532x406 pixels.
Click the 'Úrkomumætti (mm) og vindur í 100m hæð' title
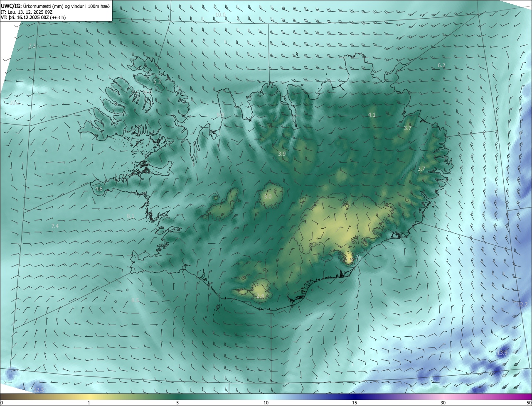tap(66, 6)
